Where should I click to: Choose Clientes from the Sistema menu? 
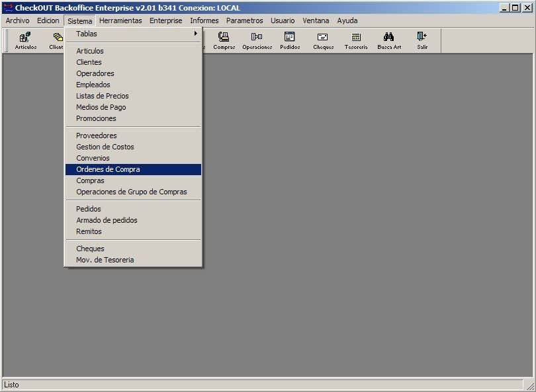click(x=133, y=62)
